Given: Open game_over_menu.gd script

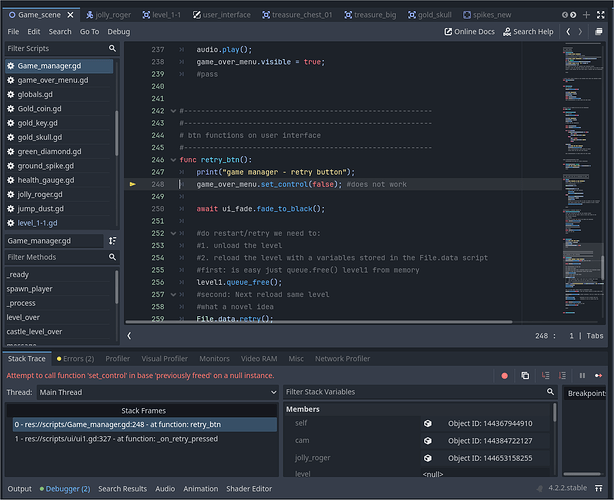Looking at the screenshot, I should coord(59,80).
